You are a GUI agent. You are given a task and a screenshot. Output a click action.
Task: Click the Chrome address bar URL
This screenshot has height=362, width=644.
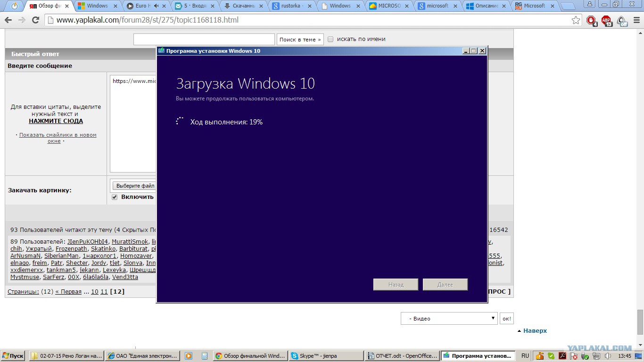click(148, 20)
